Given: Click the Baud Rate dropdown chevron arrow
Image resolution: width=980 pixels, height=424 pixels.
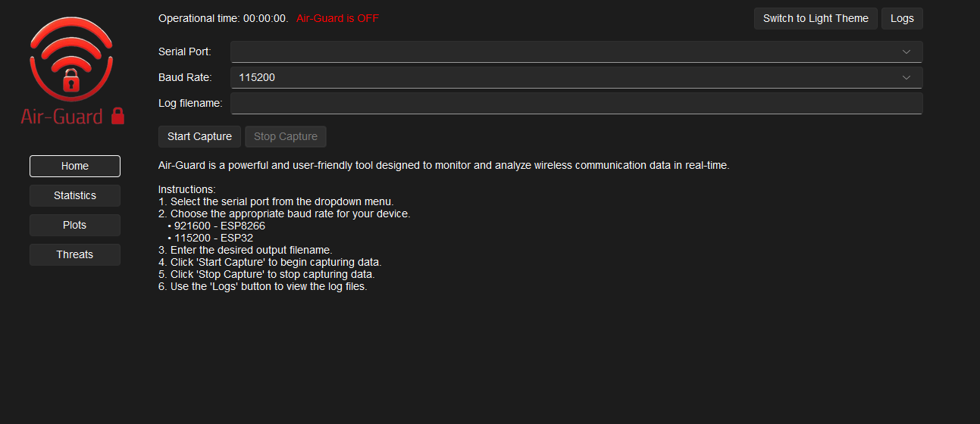Looking at the screenshot, I should pyautogui.click(x=906, y=77).
